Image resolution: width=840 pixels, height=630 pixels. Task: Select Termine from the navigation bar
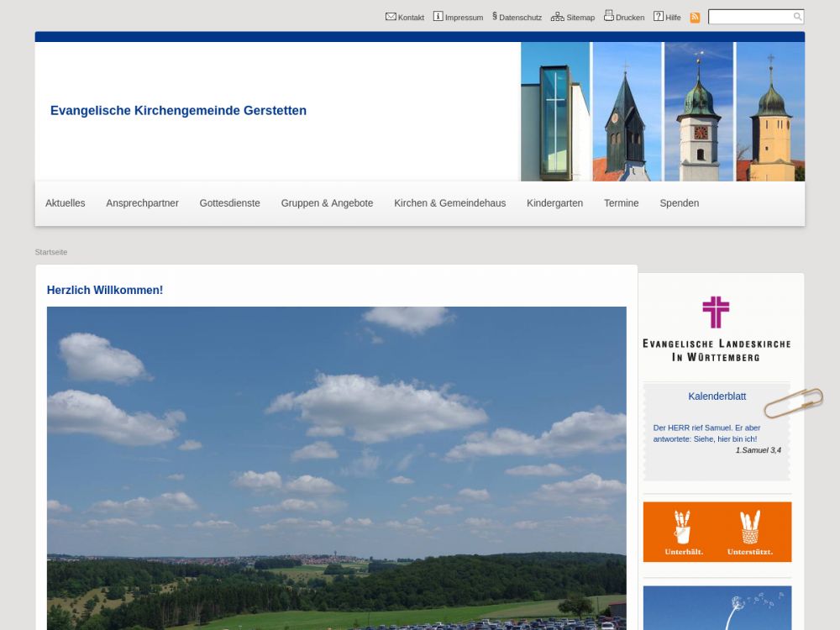click(621, 203)
